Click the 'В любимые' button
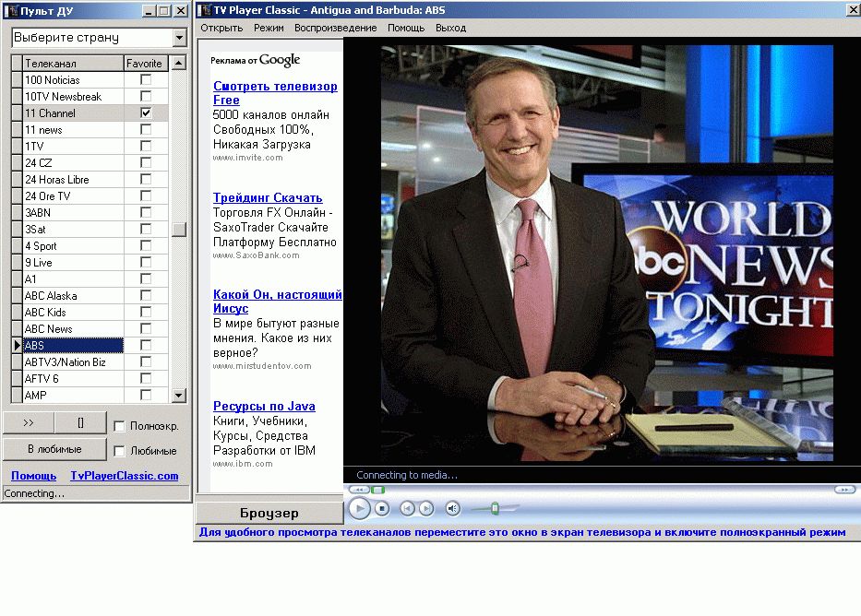This screenshot has width=861, height=616. click(54, 449)
